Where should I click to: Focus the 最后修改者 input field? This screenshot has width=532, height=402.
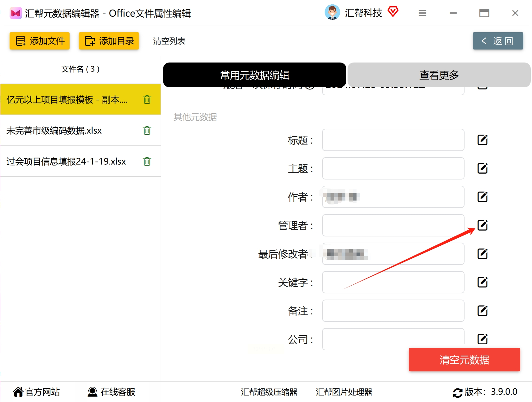(393, 254)
